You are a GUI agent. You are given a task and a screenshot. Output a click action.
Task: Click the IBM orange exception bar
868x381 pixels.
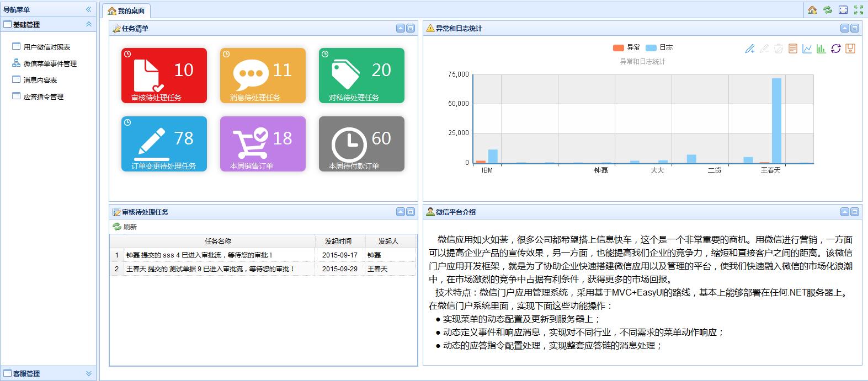tap(481, 162)
